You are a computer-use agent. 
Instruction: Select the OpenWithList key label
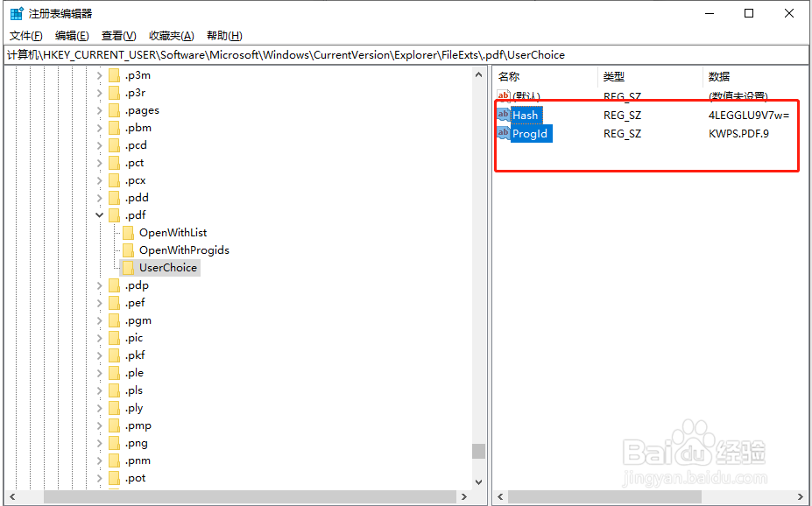point(173,233)
